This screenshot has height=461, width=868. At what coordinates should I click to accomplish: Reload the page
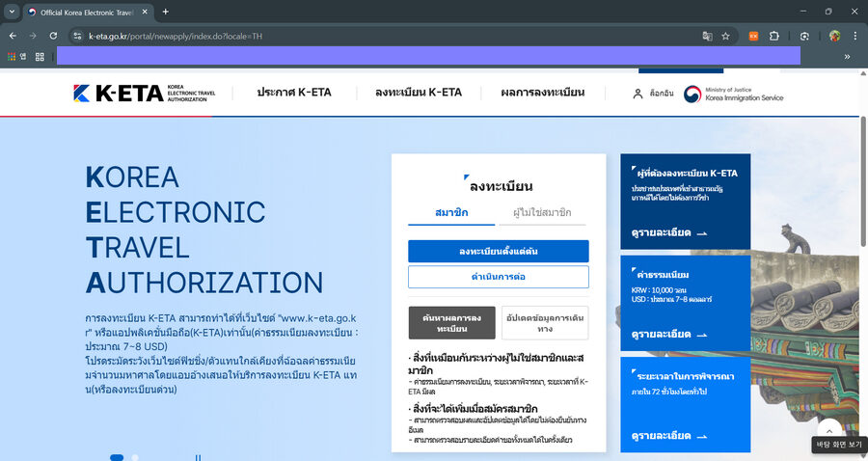53,36
